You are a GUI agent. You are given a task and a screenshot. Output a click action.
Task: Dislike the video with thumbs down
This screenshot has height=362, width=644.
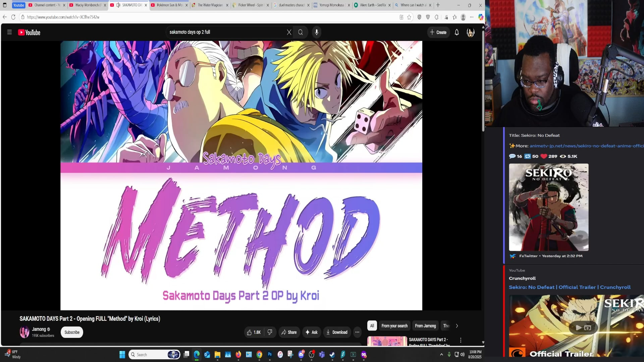[x=270, y=332]
